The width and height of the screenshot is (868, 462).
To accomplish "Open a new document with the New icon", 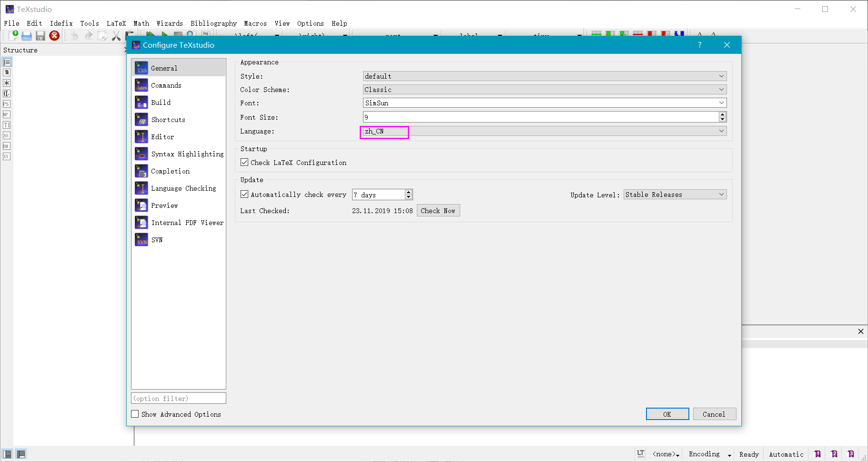I will [14, 35].
